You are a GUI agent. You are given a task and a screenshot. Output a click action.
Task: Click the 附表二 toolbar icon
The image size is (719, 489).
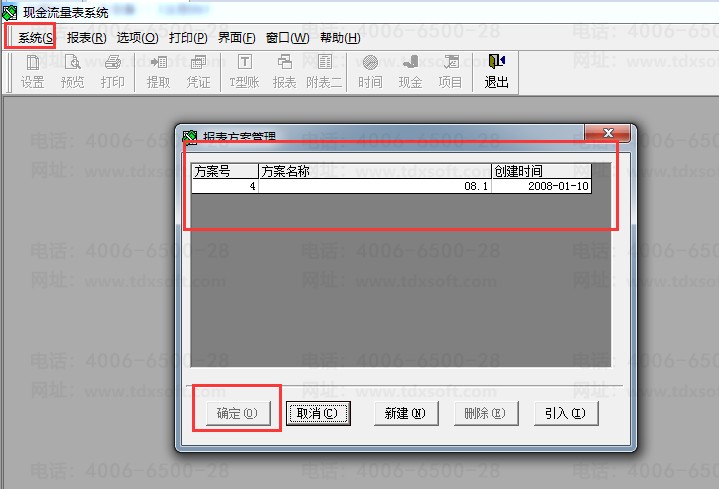(x=324, y=71)
